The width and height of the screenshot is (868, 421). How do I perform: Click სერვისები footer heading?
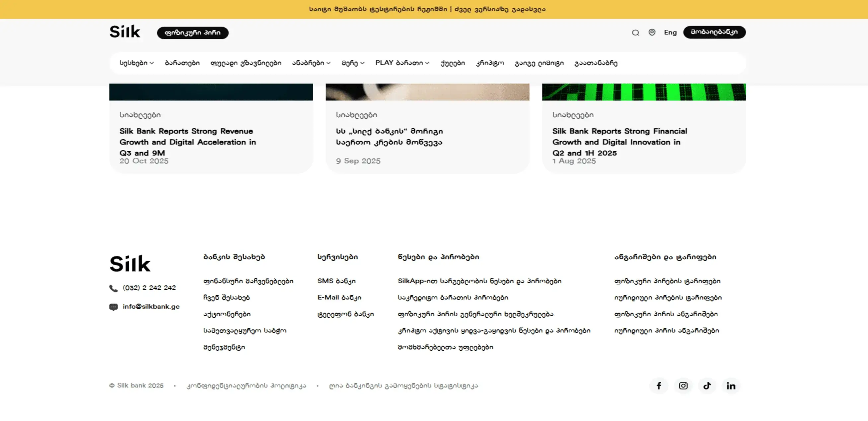coord(338,257)
